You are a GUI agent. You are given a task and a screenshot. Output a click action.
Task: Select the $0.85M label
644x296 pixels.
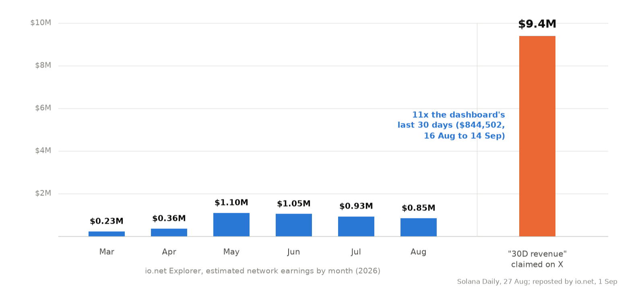[x=419, y=208]
